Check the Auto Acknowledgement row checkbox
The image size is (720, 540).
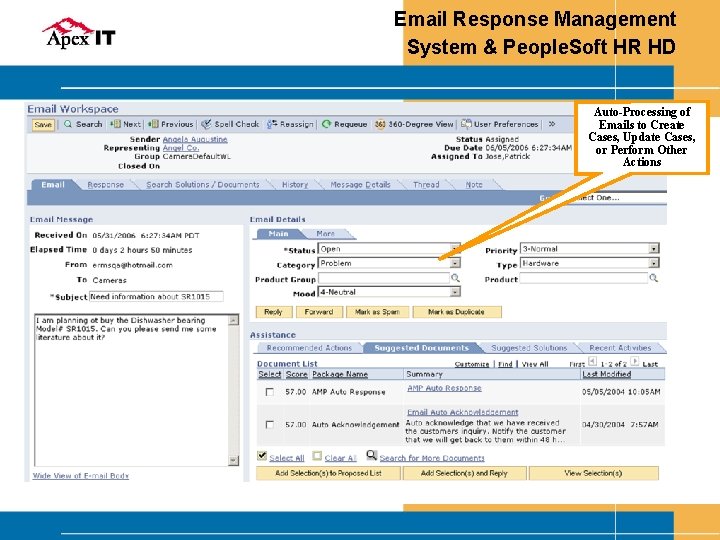[x=270, y=425]
